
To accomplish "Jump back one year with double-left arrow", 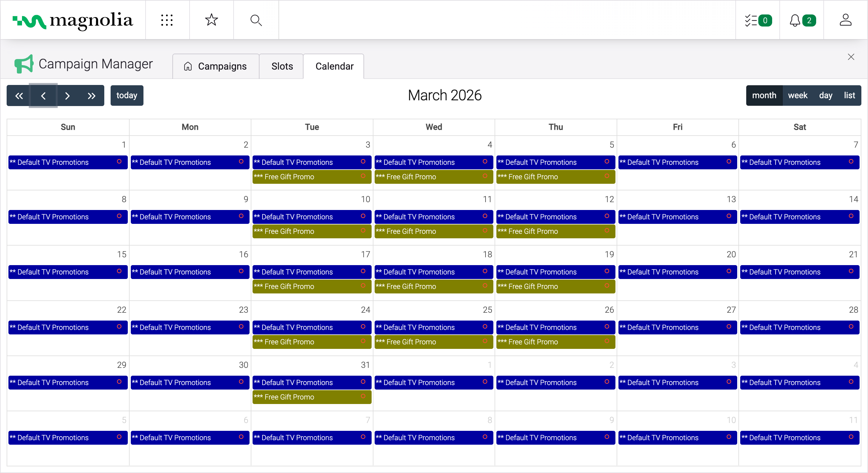I will 19,96.
